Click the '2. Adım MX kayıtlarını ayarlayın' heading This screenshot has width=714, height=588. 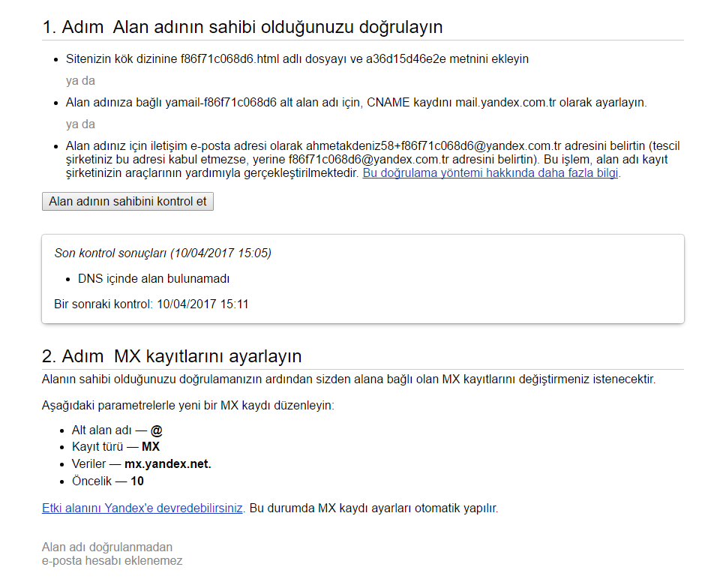pyautogui.click(x=172, y=355)
